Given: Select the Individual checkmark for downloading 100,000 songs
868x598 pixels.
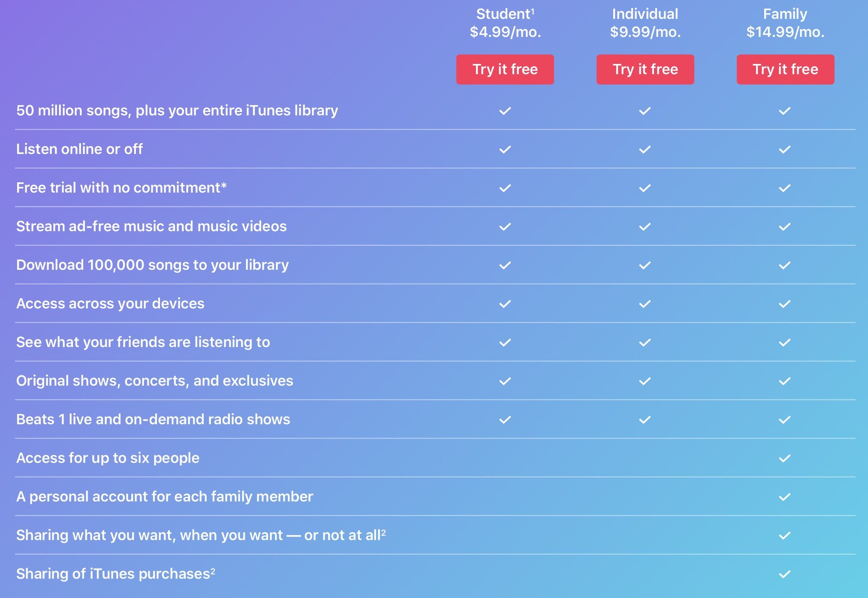Looking at the screenshot, I should pos(645,265).
